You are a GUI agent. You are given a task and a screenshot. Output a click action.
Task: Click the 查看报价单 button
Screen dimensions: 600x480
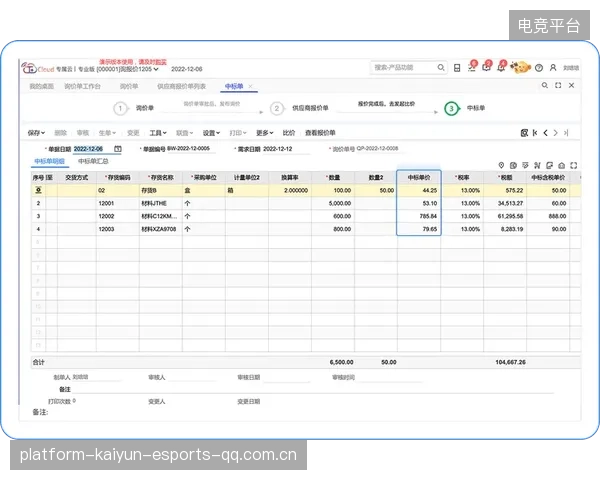pyautogui.click(x=320, y=133)
